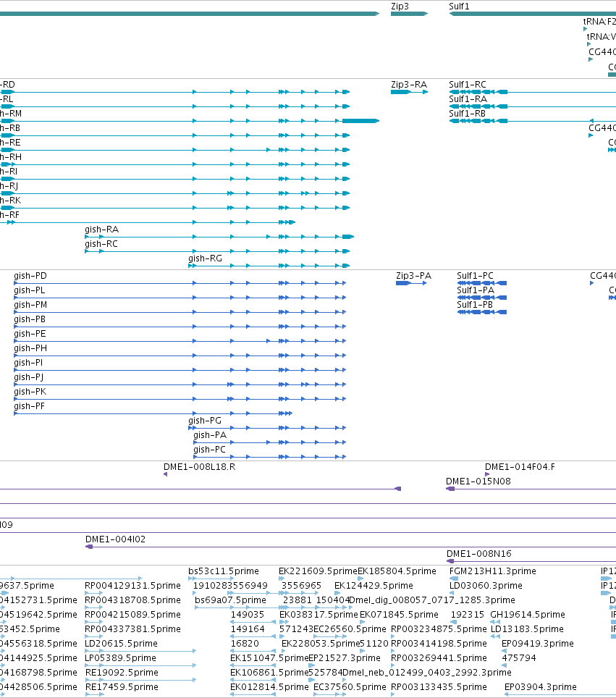The image size is (616, 698).
Task: Select the gish-RC transcript label
Action: (x=101, y=244)
